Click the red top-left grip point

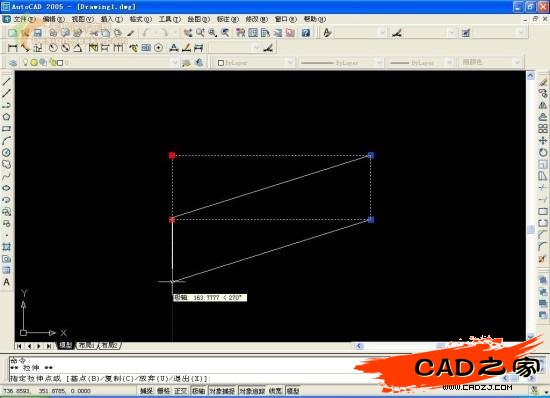coord(172,155)
